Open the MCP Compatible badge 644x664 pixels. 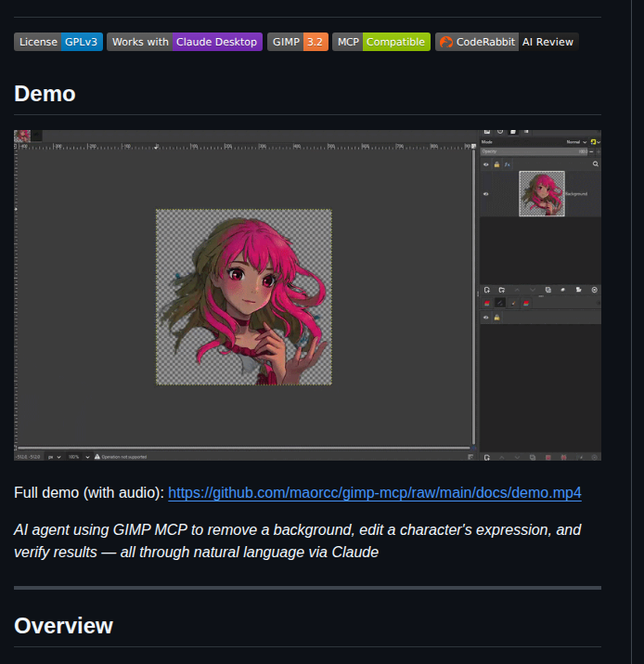point(381,42)
